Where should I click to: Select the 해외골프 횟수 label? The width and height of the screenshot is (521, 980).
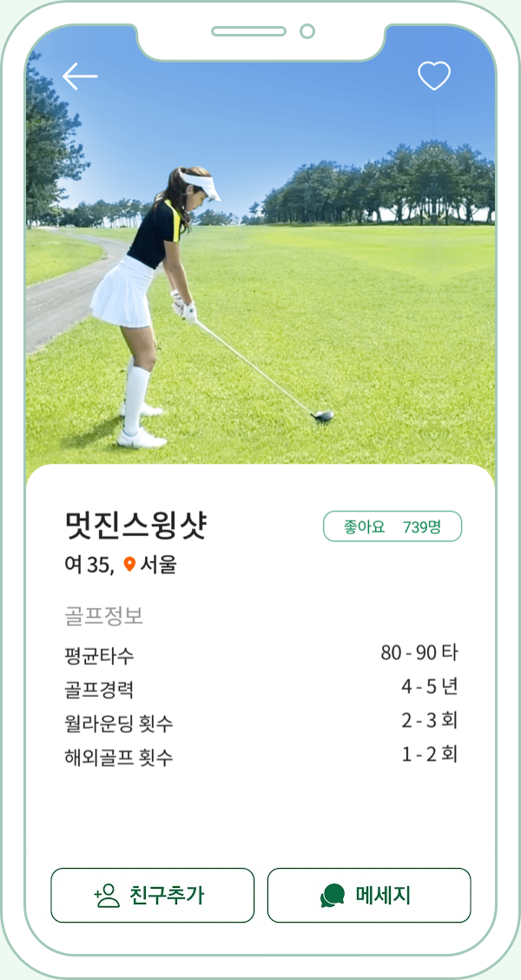click(x=118, y=758)
